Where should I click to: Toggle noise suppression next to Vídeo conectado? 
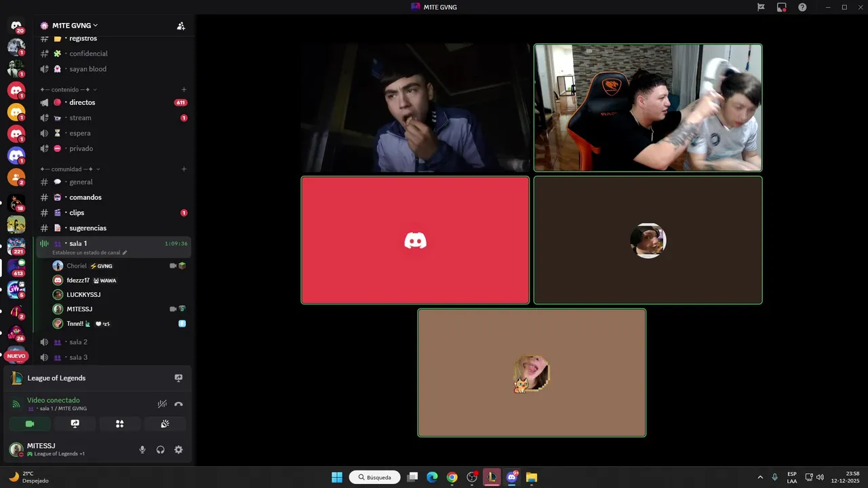pyautogui.click(x=162, y=404)
